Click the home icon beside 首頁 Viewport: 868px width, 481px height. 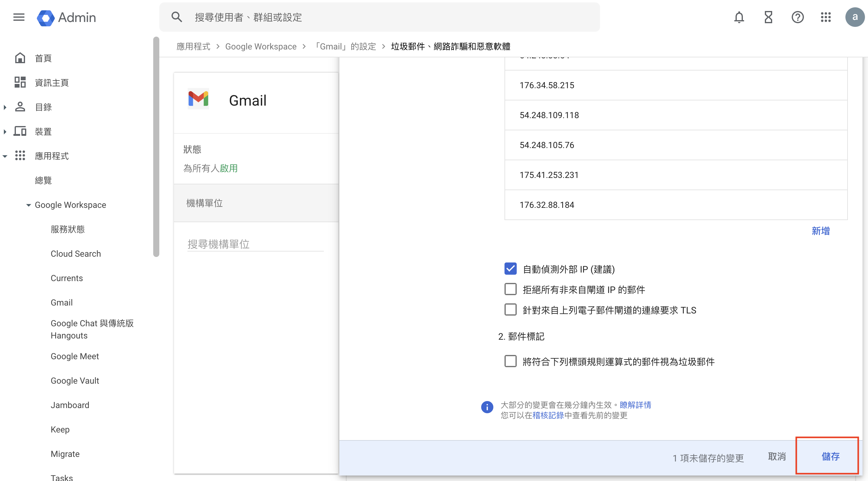coord(20,58)
